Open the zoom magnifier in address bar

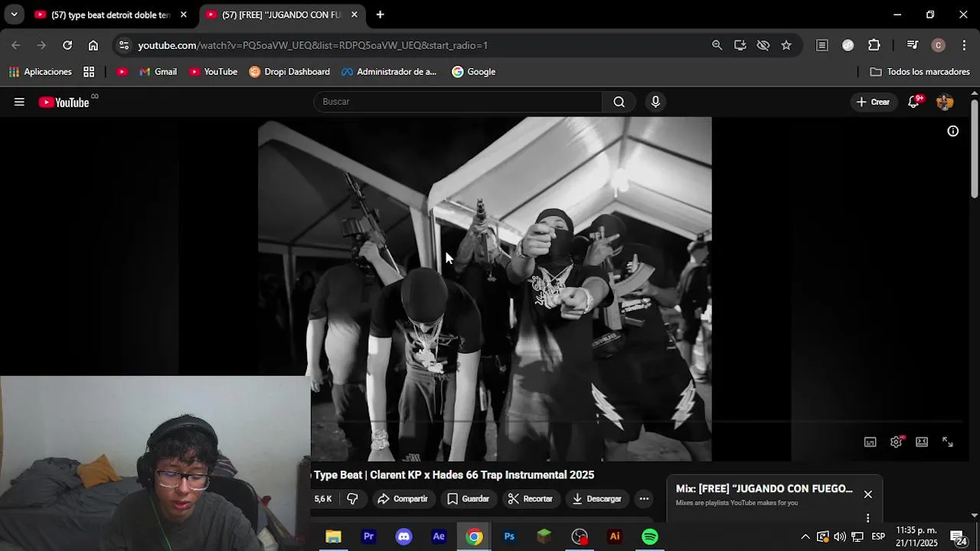[717, 45]
